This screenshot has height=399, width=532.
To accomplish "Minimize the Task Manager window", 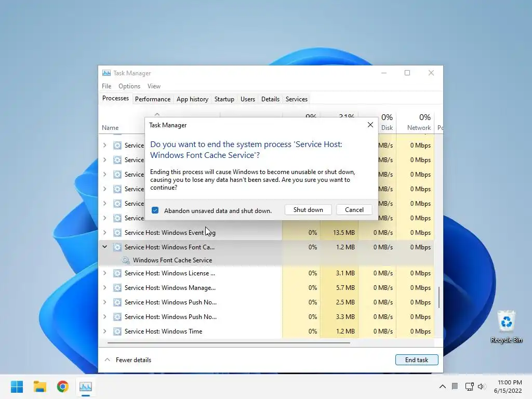I will [x=384, y=73].
